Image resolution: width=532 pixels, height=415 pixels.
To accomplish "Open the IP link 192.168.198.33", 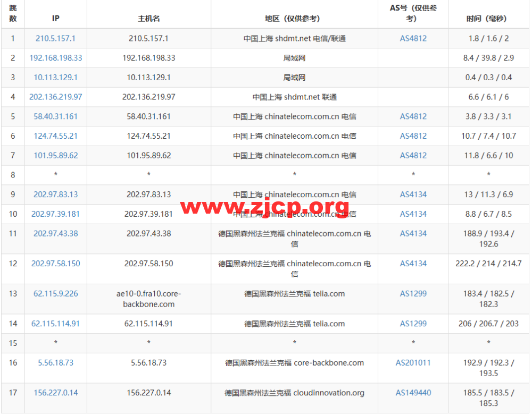I will [56, 58].
